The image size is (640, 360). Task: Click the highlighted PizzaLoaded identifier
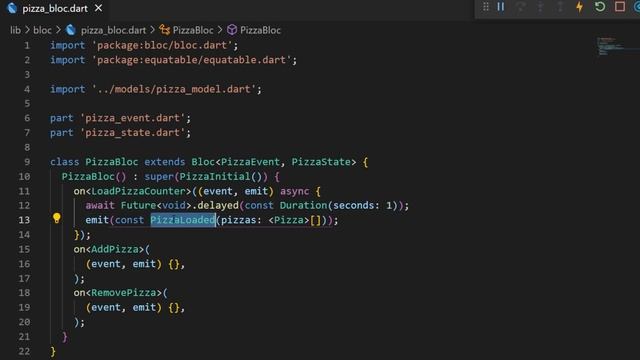point(182,220)
